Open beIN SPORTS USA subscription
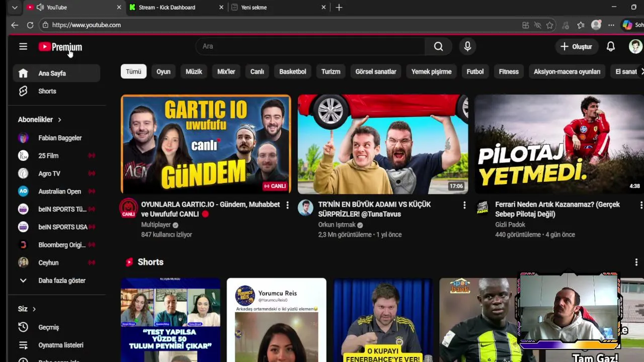Screen dimensions: 644x362 [x=56, y=227]
